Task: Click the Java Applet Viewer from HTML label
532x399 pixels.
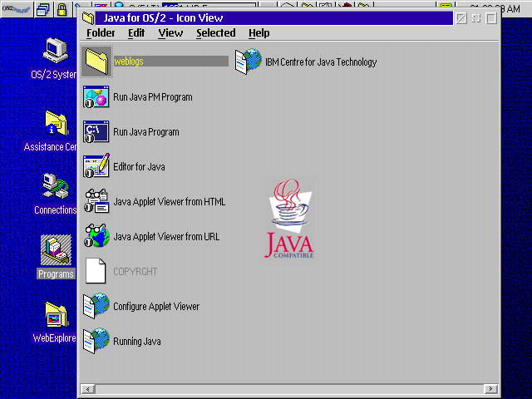Action: click(170, 202)
